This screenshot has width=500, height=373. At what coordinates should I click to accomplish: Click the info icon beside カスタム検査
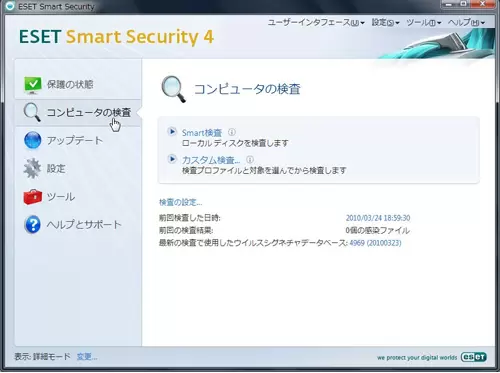coord(250,160)
